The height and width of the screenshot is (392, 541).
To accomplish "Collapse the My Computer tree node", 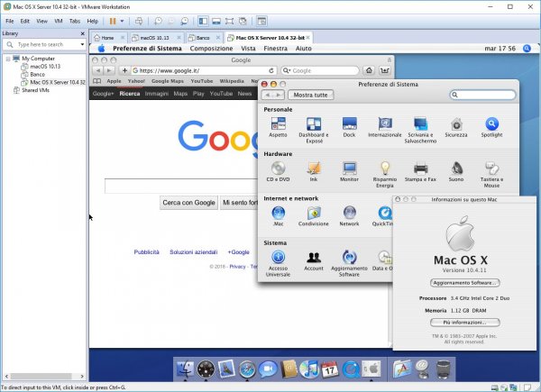I will pyautogui.click(x=7, y=58).
